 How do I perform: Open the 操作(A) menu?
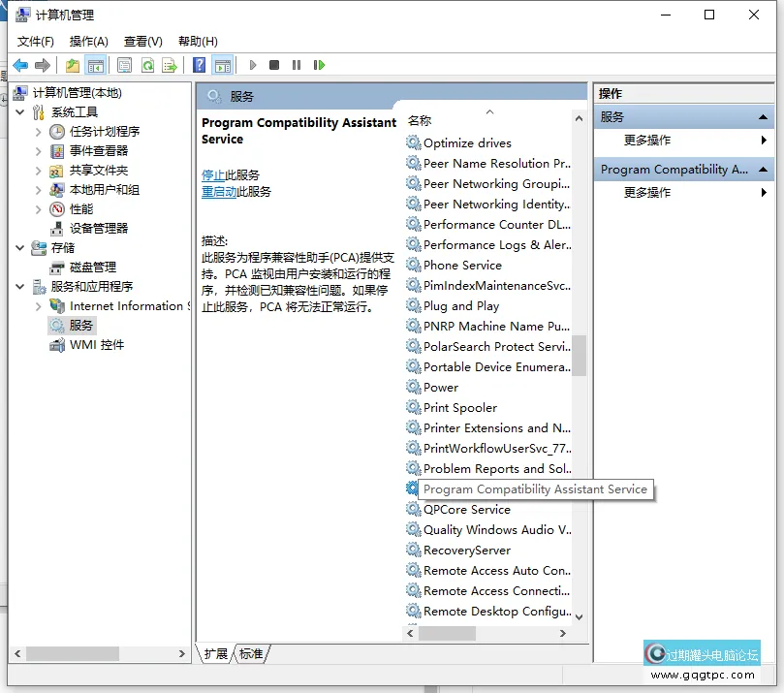click(x=88, y=41)
